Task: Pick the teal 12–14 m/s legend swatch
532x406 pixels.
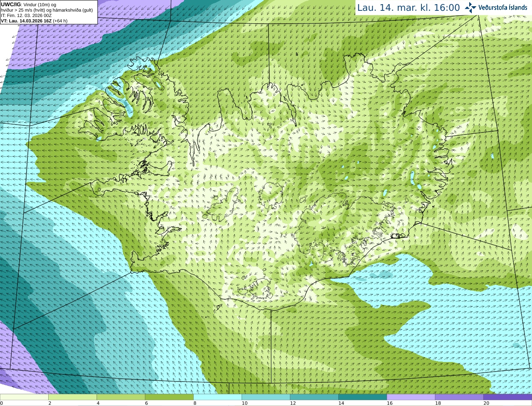Action: pyautogui.click(x=314, y=397)
